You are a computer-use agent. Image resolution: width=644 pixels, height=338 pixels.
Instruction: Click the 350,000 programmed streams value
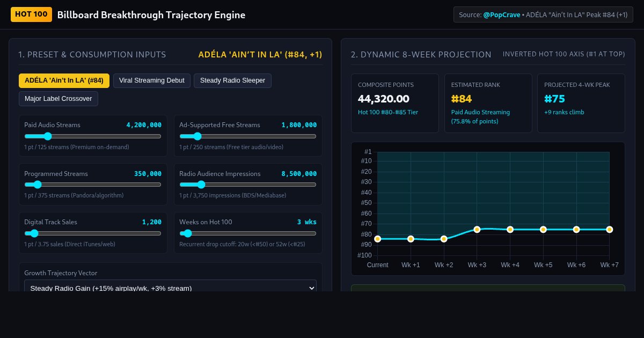(x=148, y=174)
